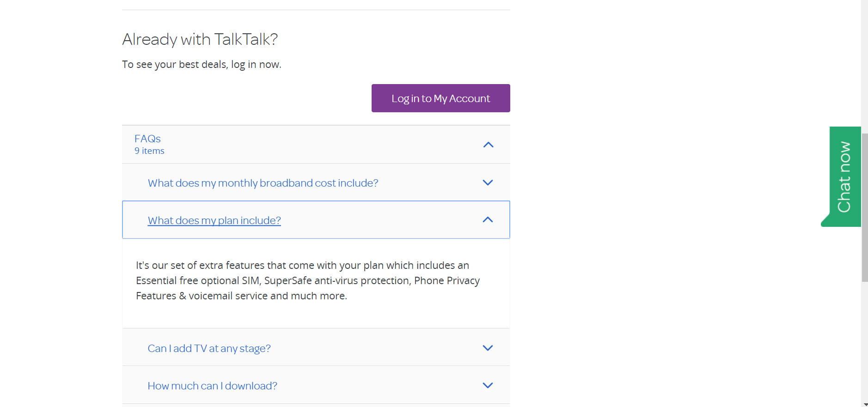Click the "What does my plan include?" link

[214, 220]
